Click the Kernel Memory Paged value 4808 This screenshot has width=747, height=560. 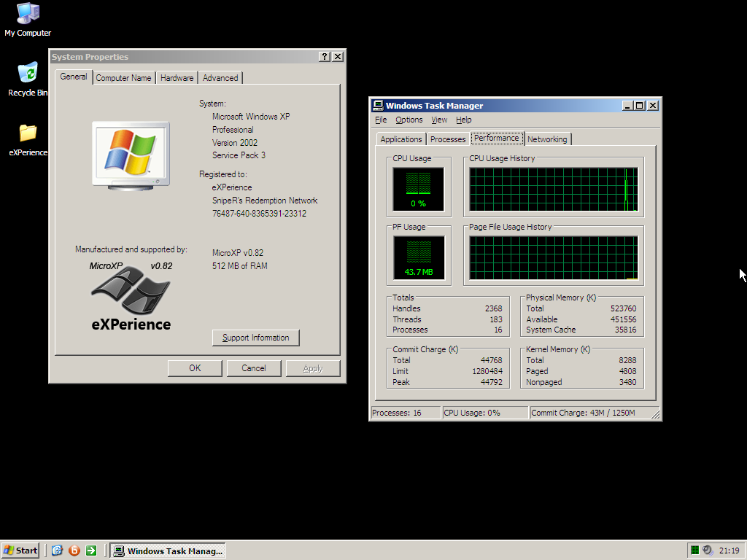click(627, 371)
